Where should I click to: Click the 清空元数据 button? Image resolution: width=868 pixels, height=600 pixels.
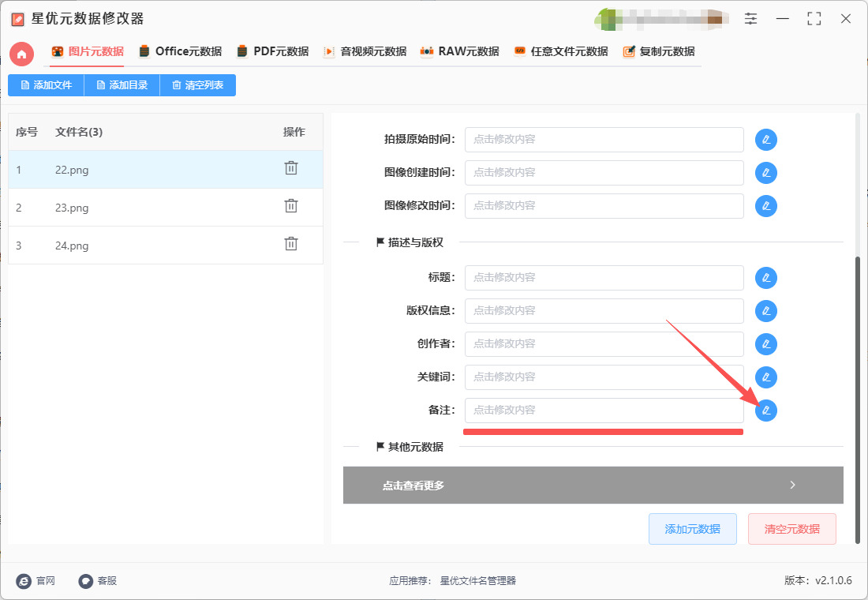click(792, 529)
